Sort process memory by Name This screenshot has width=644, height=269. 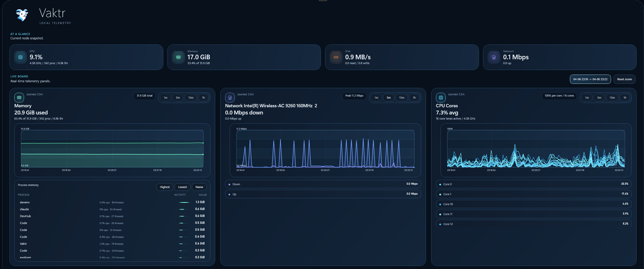(x=199, y=187)
